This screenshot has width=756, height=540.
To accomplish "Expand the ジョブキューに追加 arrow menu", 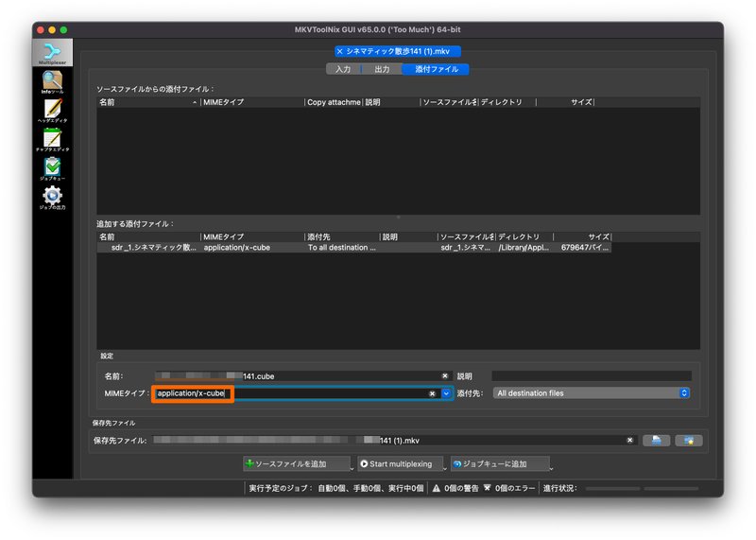I will pyautogui.click(x=551, y=467).
